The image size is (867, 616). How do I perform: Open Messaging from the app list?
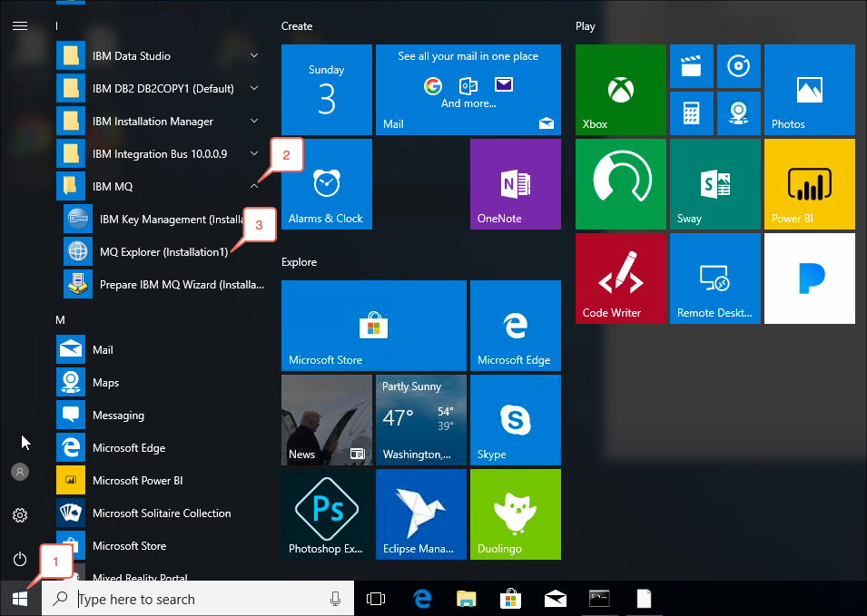click(162, 415)
